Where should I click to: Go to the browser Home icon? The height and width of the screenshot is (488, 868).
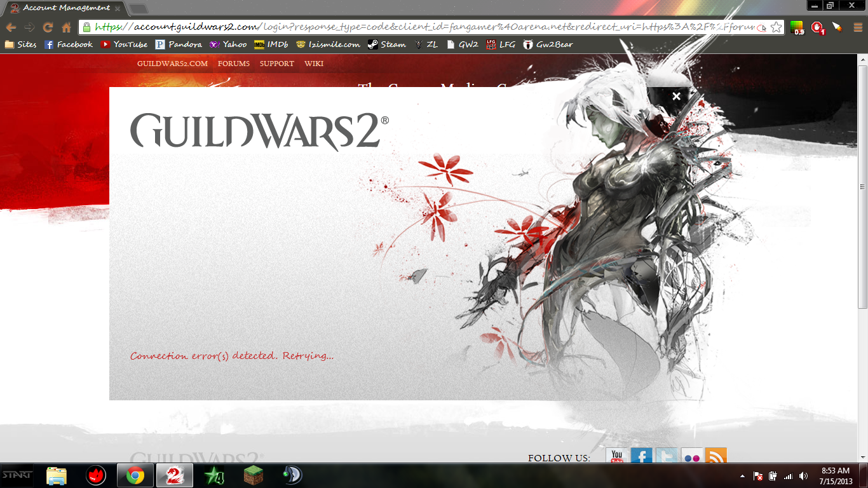[66, 27]
